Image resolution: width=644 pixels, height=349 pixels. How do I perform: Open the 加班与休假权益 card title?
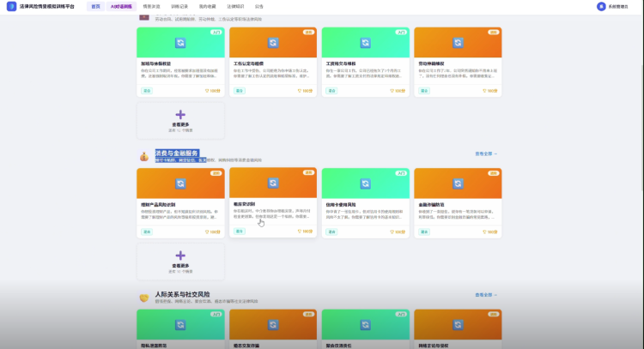pos(155,63)
